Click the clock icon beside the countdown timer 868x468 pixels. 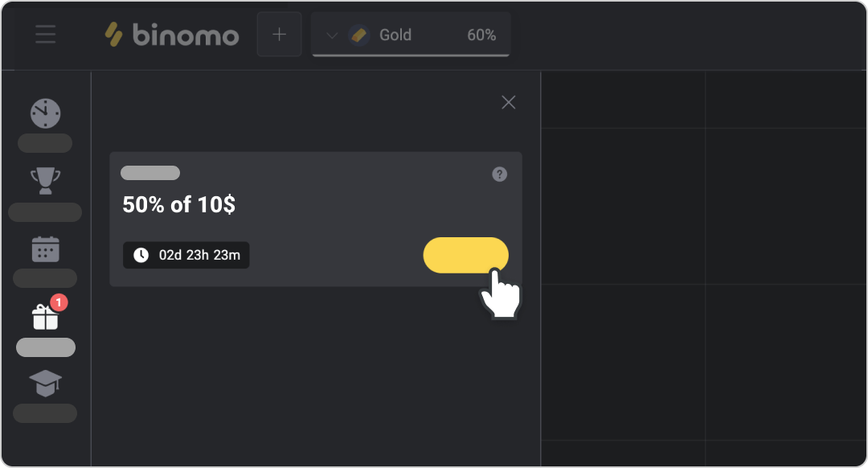coord(141,255)
